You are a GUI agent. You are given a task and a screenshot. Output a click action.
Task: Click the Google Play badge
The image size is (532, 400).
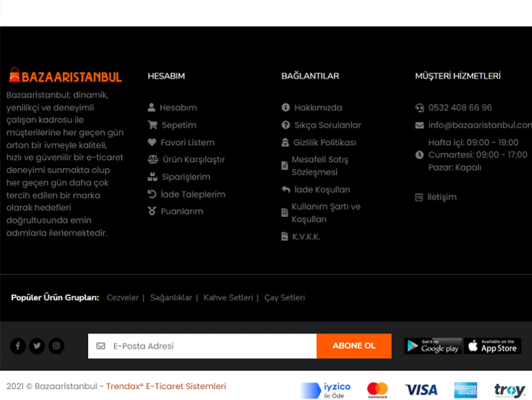[433, 346]
